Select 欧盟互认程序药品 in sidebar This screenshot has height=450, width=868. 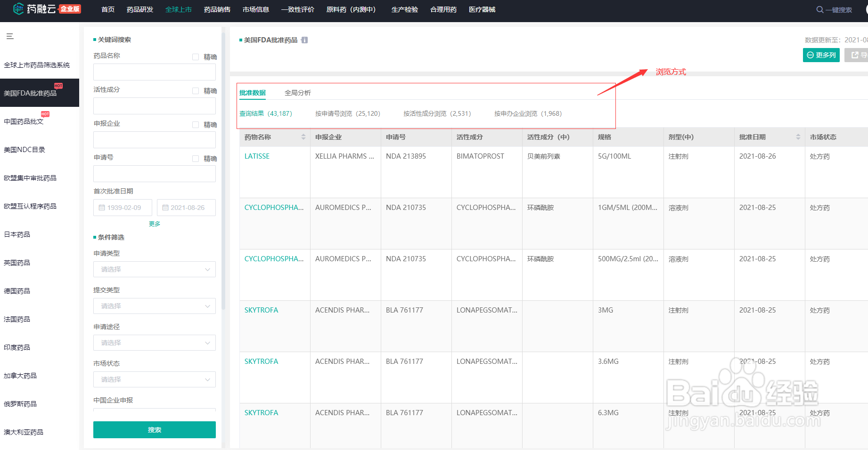(x=30, y=206)
